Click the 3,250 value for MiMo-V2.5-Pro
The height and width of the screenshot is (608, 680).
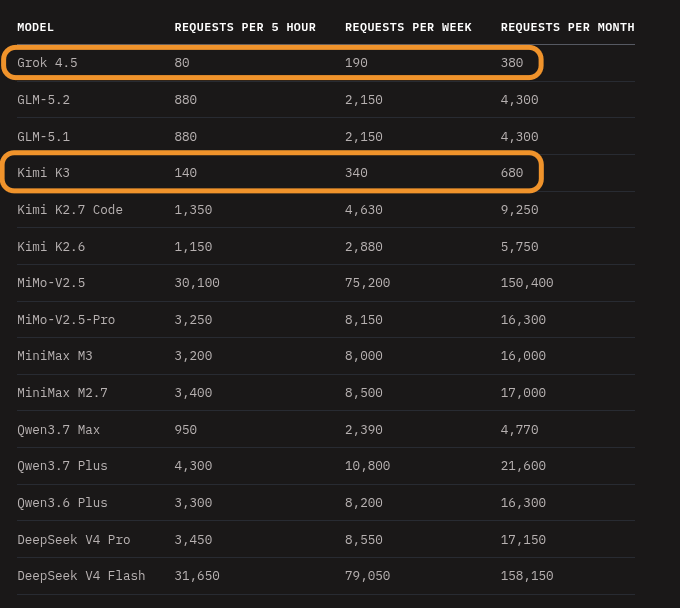(193, 320)
